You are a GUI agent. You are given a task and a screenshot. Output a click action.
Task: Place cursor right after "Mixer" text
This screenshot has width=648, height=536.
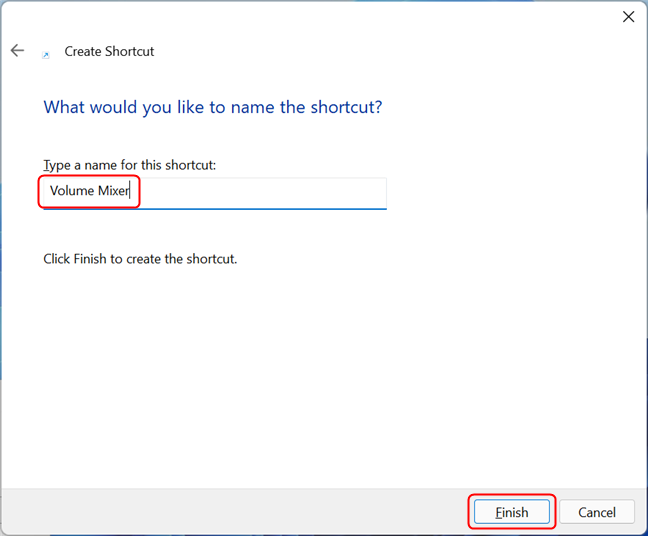(x=132, y=192)
